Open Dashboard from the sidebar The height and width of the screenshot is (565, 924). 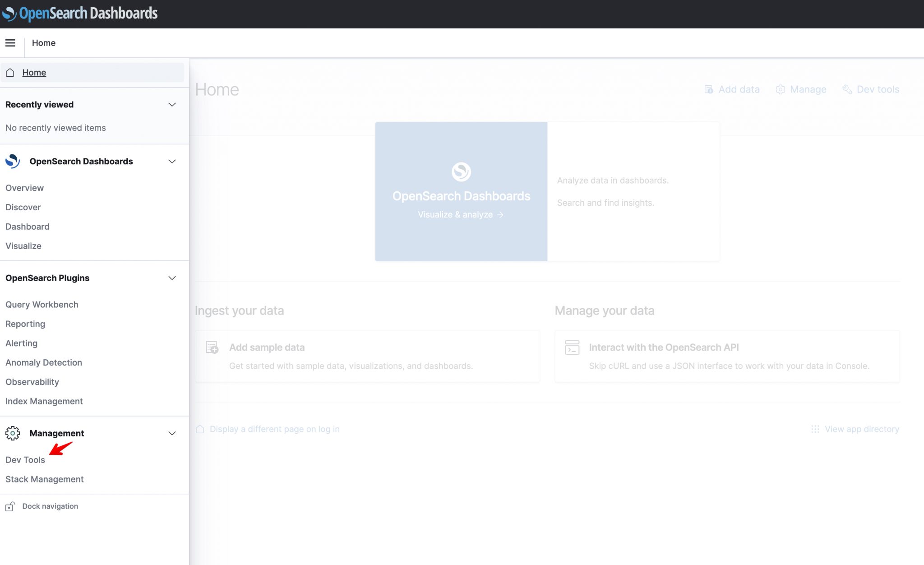tap(28, 227)
